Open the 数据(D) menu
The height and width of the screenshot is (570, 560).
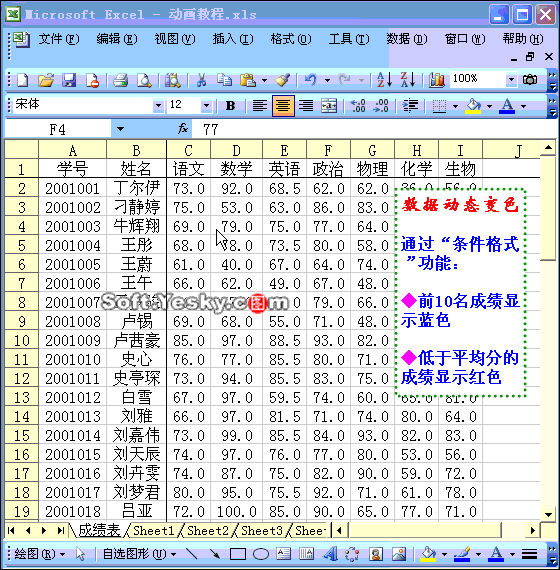tap(407, 39)
